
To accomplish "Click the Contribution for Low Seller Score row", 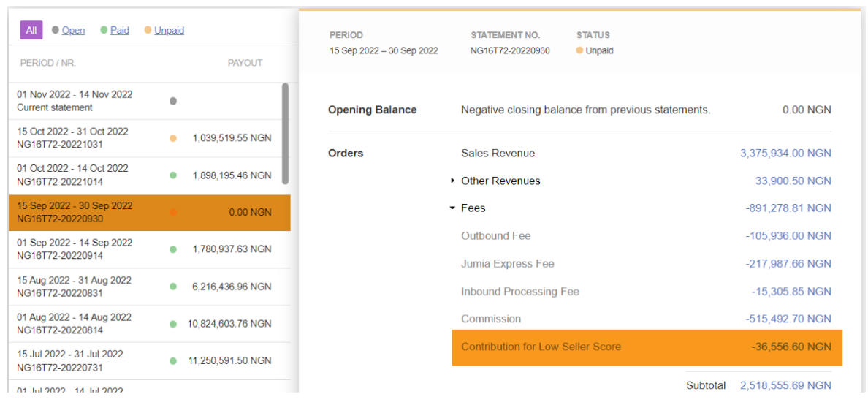I will [x=647, y=347].
